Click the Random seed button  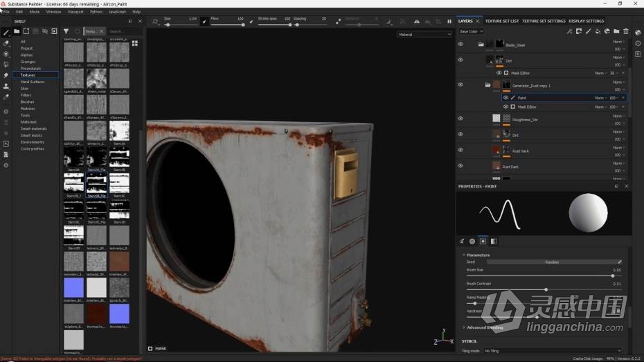point(552,262)
